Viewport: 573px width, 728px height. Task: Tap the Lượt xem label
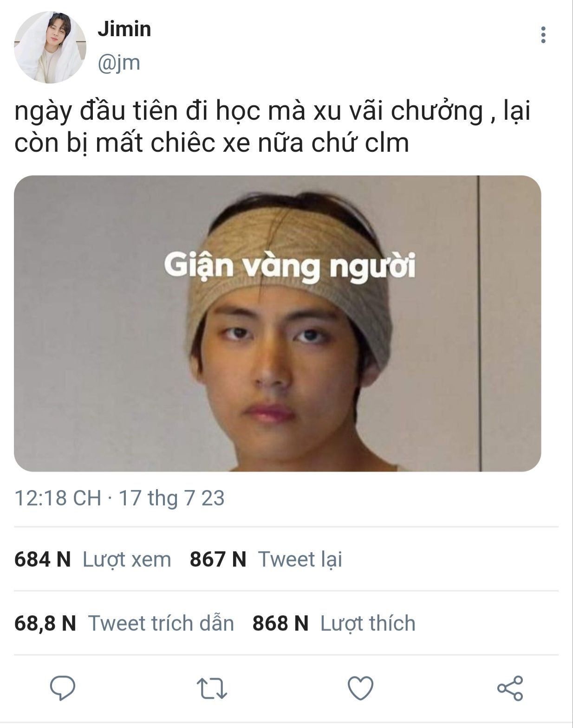tap(127, 559)
